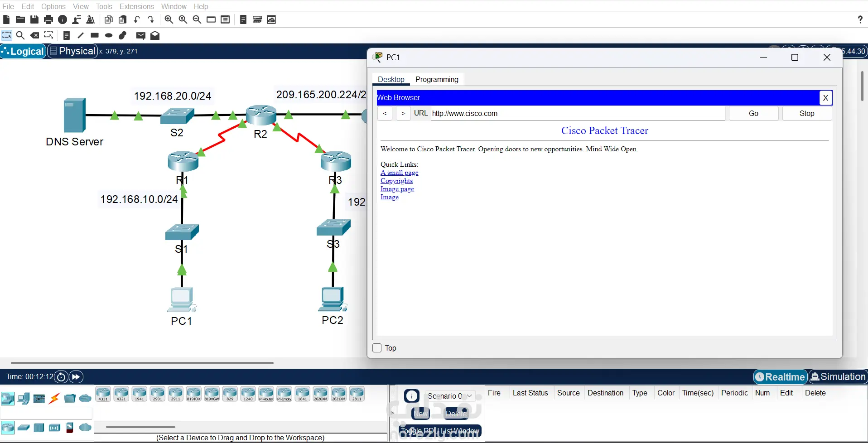Image resolution: width=868 pixels, height=443 pixels.
Task: Go forward in the Web Browser
Action: [x=403, y=113]
